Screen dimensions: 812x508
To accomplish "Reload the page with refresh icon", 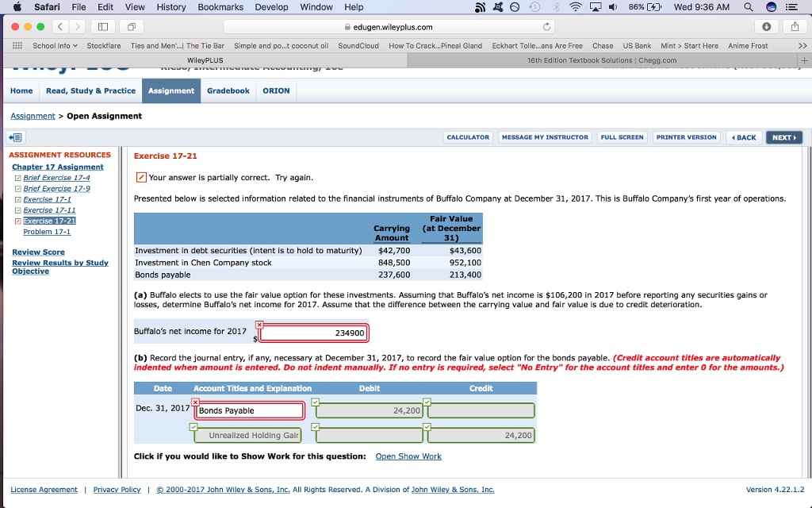I will pos(546,27).
